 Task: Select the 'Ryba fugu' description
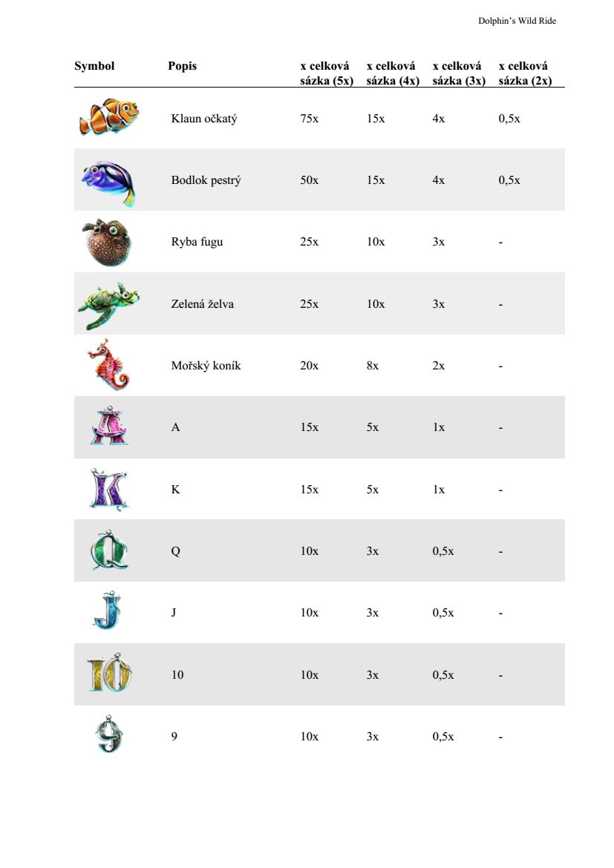pyautogui.click(x=197, y=242)
